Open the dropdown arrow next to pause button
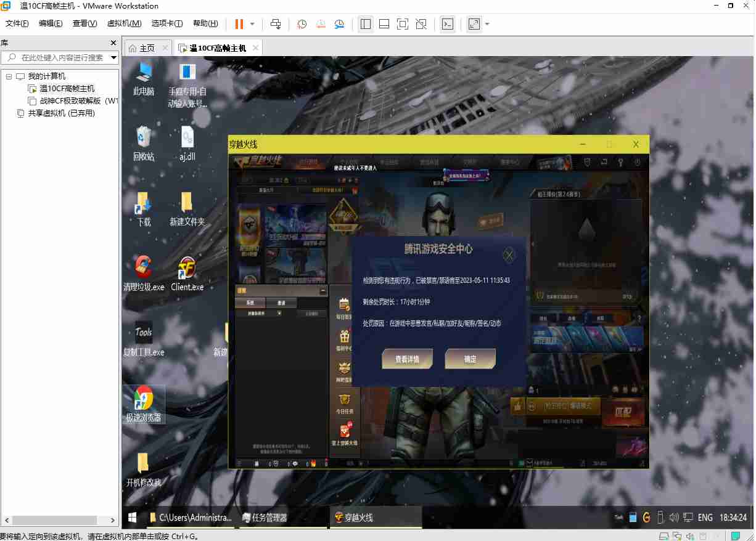Image resolution: width=756 pixels, height=541 pixels. (252, 24)
